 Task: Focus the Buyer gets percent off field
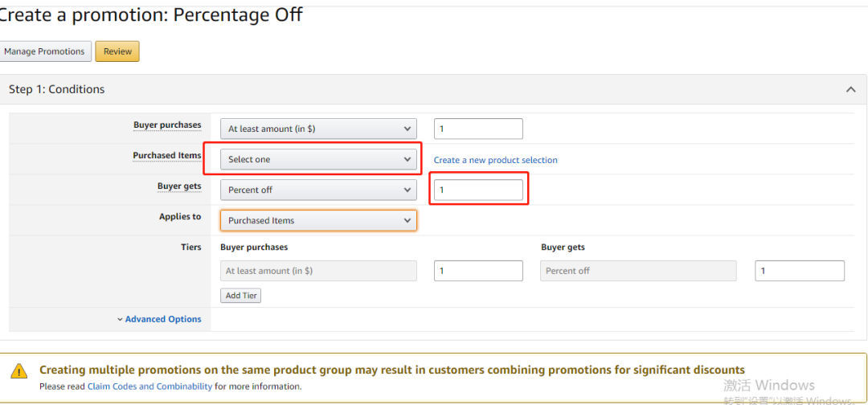[x=478, y=190]
